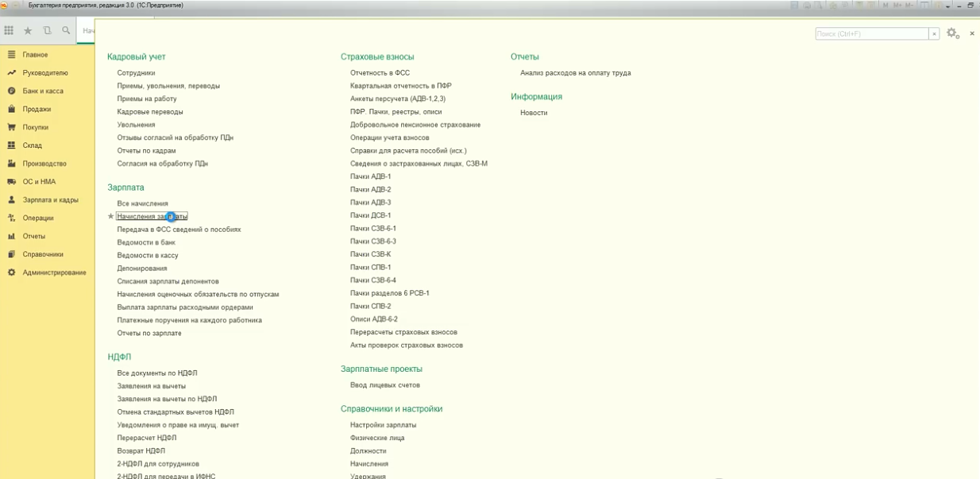Open the Кадровые переводы link
Image resolution: width=980 pixels, height=479 pixels.
point(150,112)
